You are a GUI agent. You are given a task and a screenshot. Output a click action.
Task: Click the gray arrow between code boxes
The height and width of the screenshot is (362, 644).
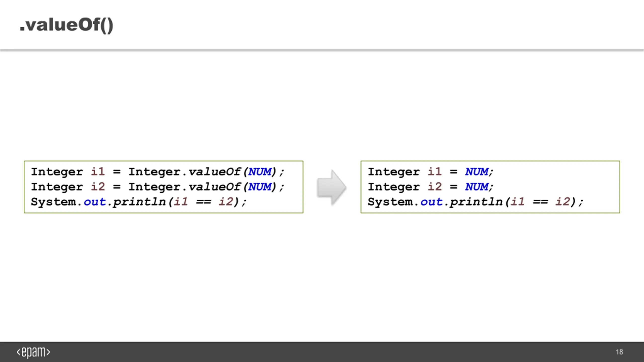tap(332, 187)
